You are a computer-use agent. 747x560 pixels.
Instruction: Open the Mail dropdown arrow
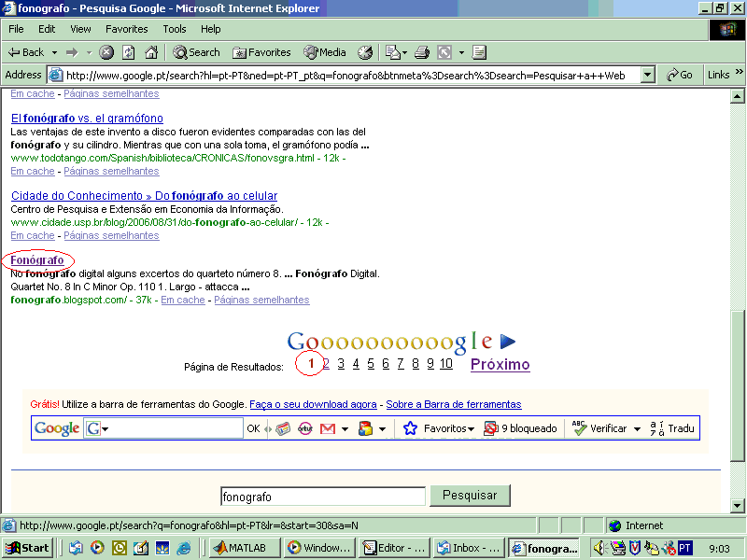[404, 52]
